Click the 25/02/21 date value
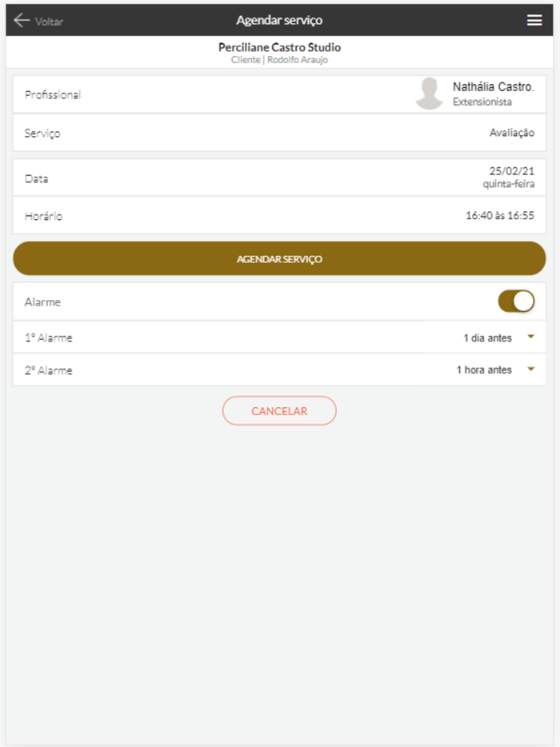Image resolution: width=560 pixels, height=747 pixels. pos(511,171)
